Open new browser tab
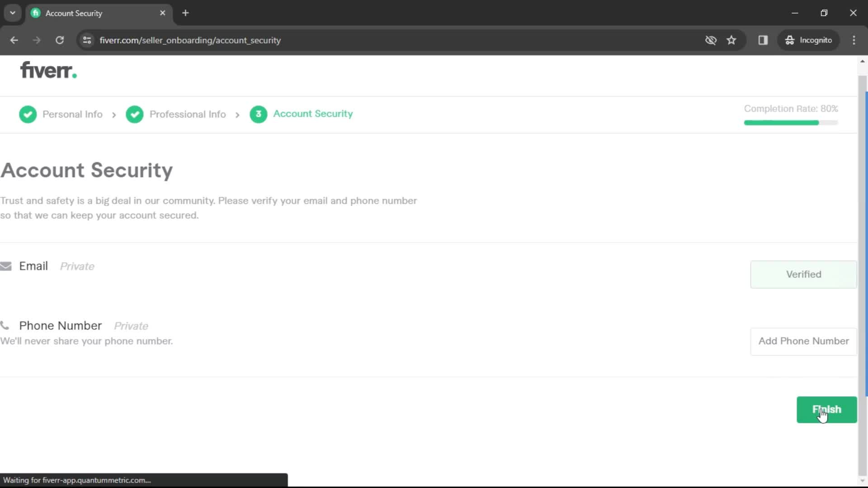Image resolution: width=868 pixels, height=488 pixels. [x=185, y=13]
